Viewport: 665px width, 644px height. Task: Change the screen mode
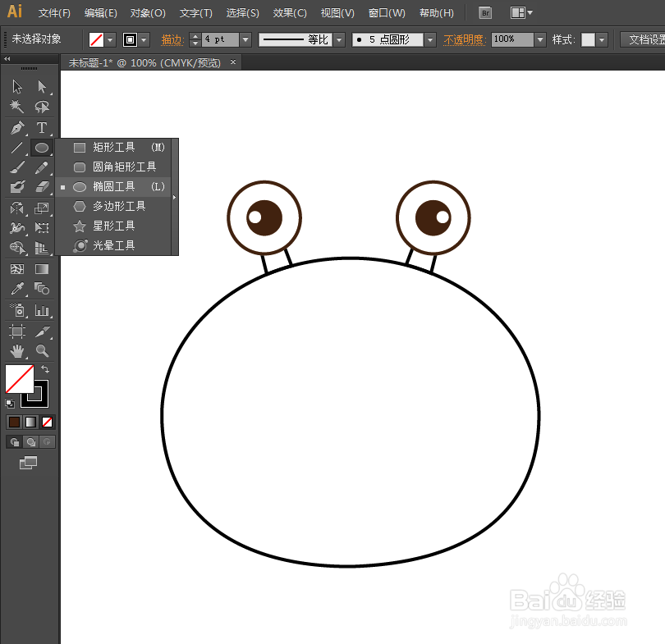28,463
